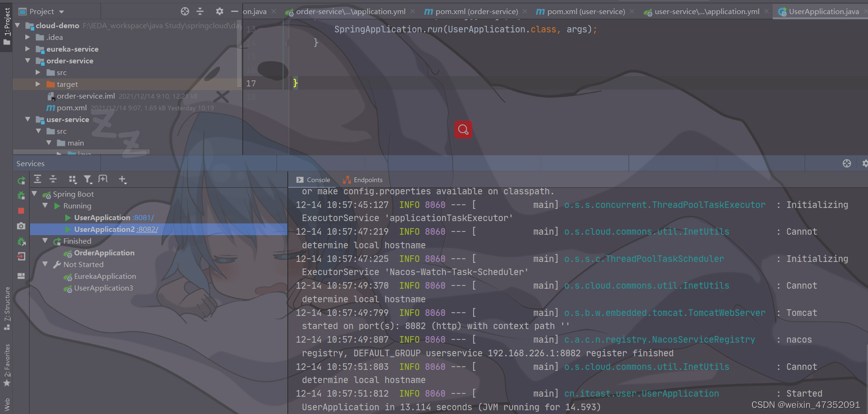Open the Web side tool button
This screenshot has width=868, height=414.
(7, 405)
